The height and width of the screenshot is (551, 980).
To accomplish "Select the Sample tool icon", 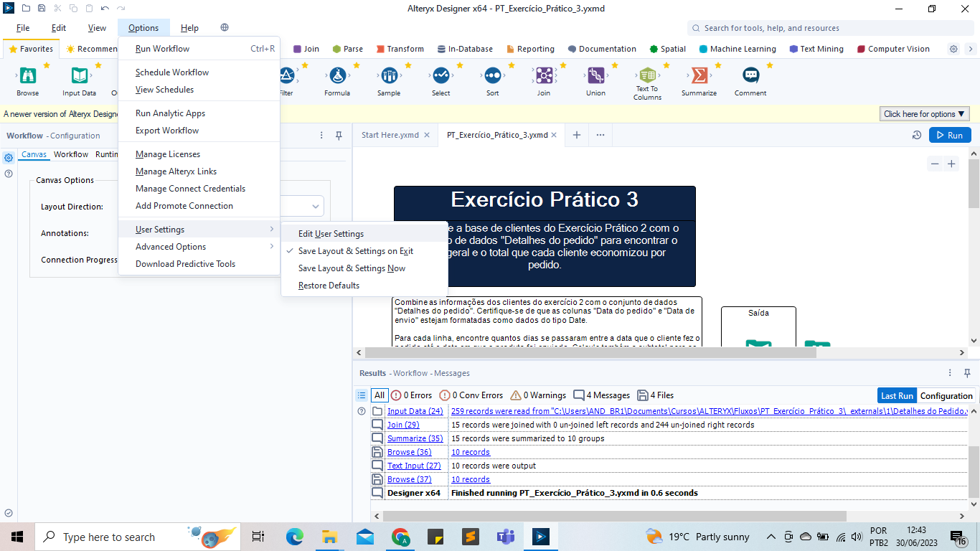I will [389, 75].
